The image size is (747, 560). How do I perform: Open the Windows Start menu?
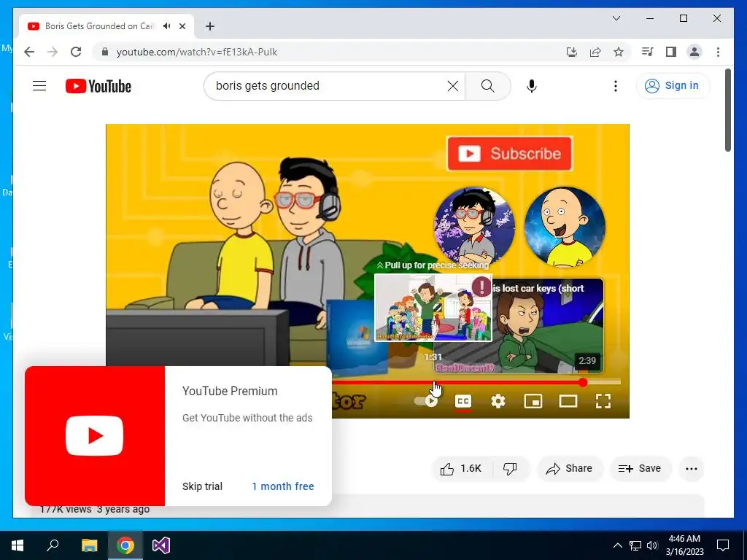click(x=18, y=545)
